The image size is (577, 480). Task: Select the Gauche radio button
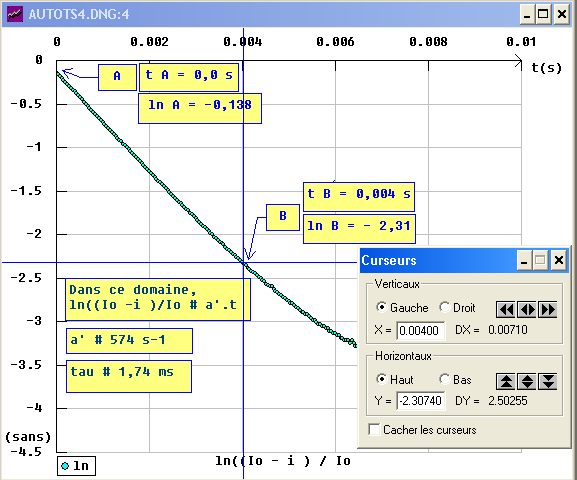tap(382, 307)
